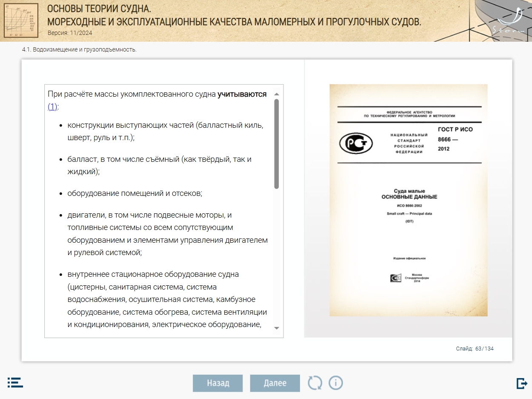Click 'Суда малые ОСНОВНЫЕ ДАННЫЕ' title on document
Viewport: 532px width, 399px height.
409,194
